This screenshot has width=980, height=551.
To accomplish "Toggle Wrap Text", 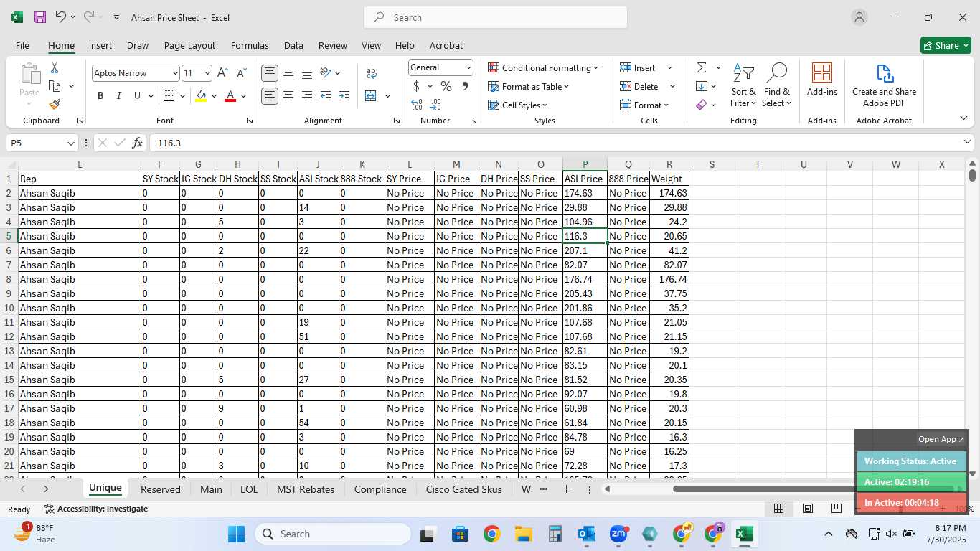I will pyautogui.click(x=372, y=73).
